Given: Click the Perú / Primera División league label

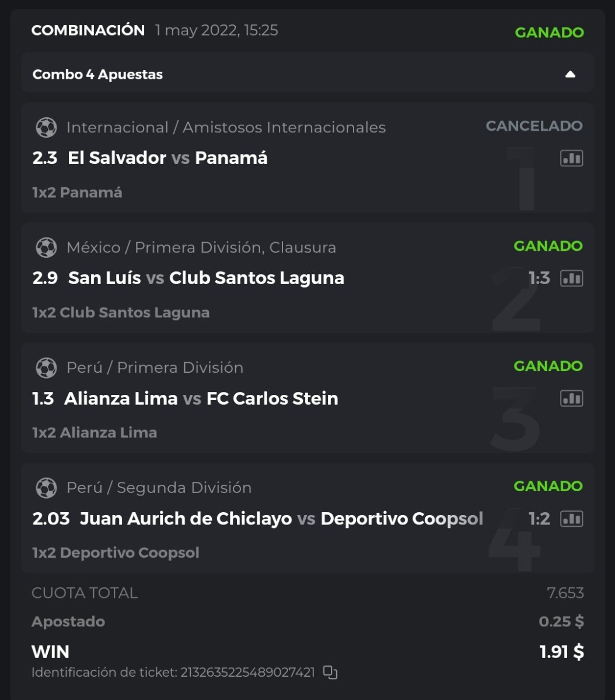Looking at the screenshot, I should click(x=155, y=367).
